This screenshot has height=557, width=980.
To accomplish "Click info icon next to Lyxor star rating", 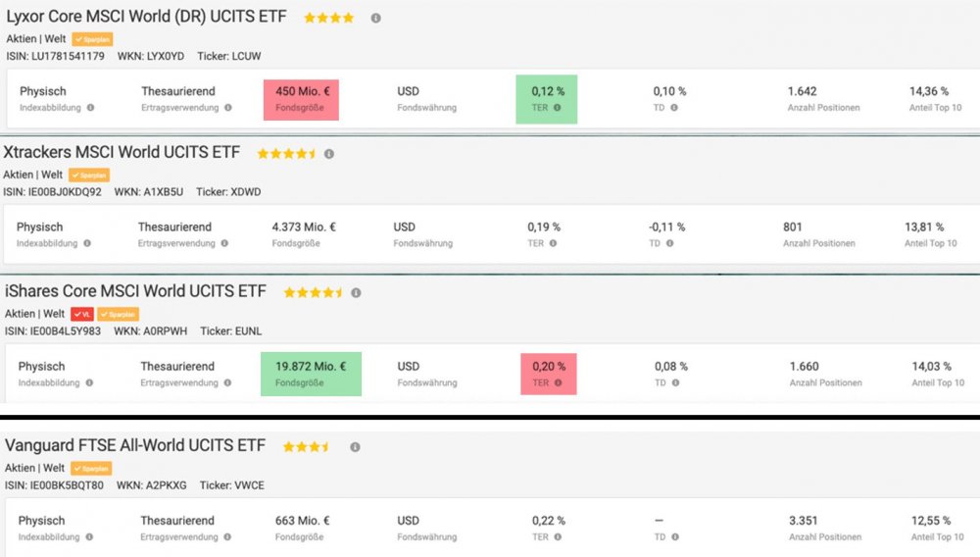I will point(376,18).
